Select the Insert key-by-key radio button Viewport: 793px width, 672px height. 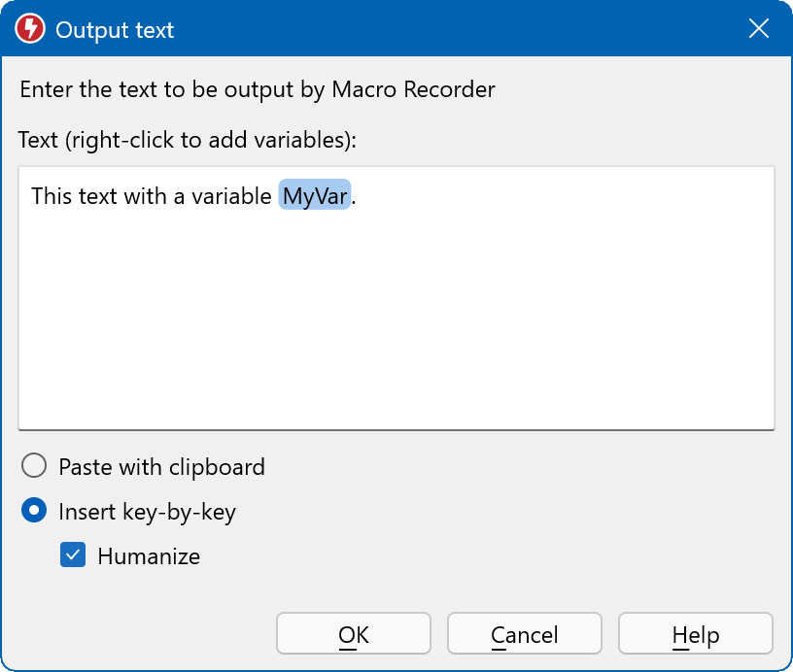point(34,512)
